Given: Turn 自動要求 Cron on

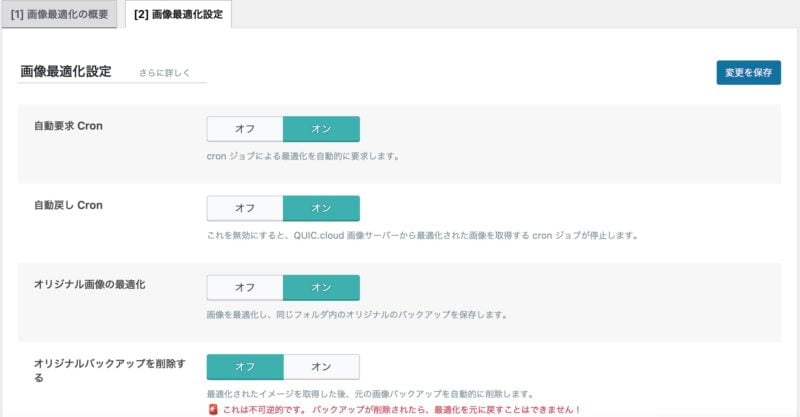Looking at the screenshot, I should [321, 129].
